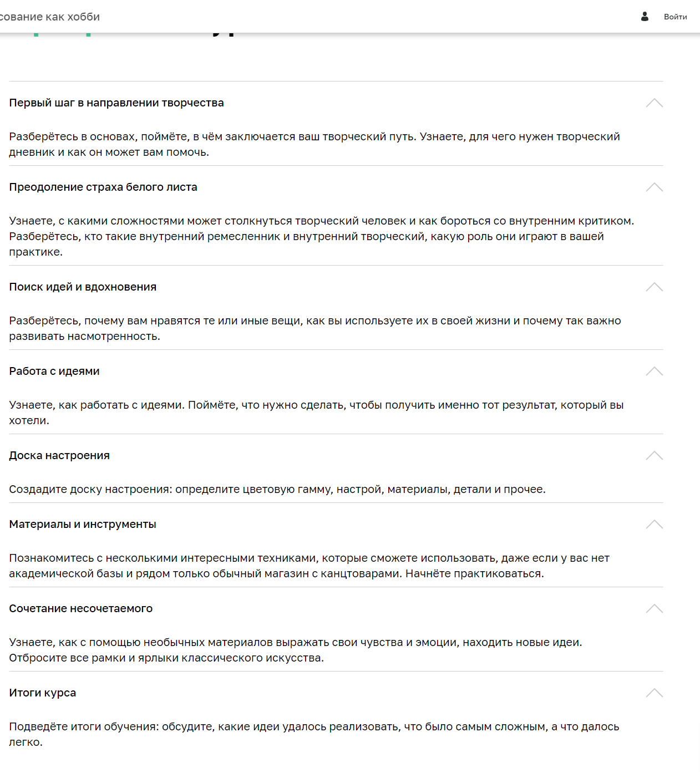The height and width of the screenshot is (783, 700).
Task: Collapse the "Поиск идей и вдохновения" section
Action: pyautogui.click(x=655, y=287)
